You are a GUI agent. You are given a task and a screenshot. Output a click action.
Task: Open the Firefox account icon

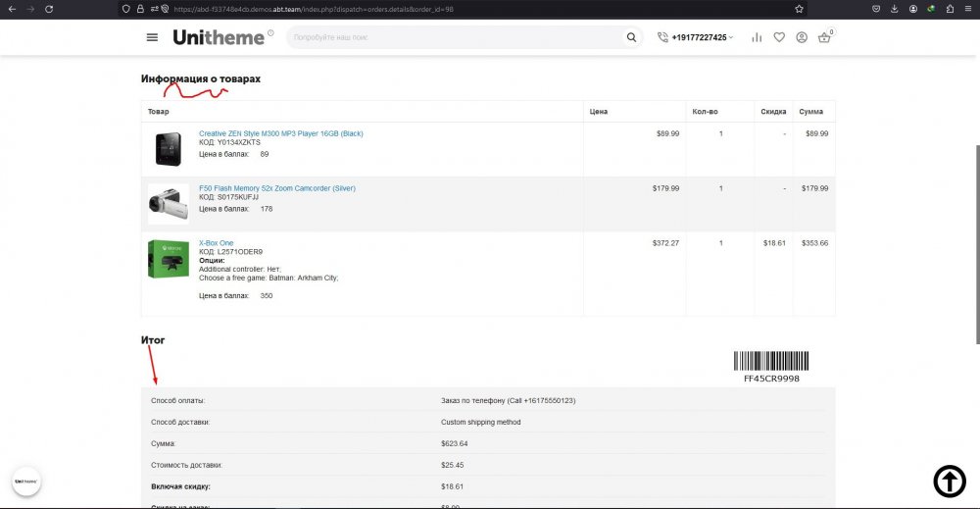pos(913,10)
